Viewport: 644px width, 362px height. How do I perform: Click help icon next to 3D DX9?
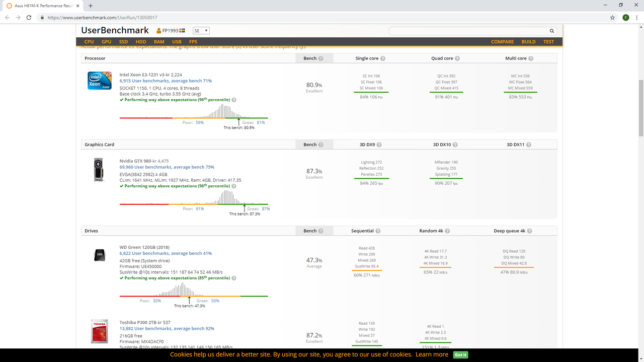379,144
